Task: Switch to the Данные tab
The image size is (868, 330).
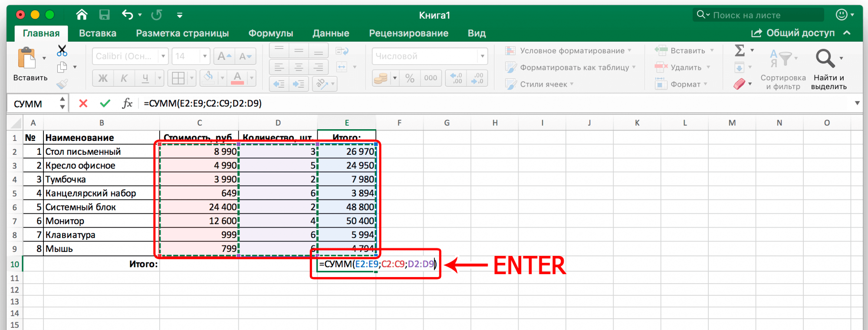Action: (x=331, y=33)
